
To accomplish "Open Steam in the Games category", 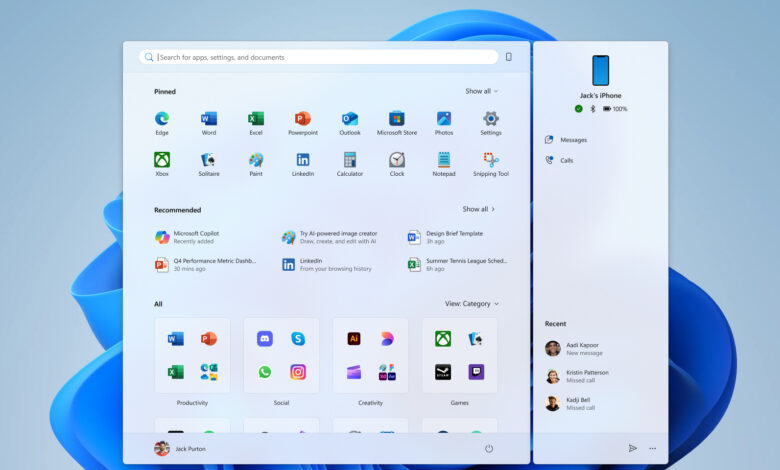I will click(443, 372).
